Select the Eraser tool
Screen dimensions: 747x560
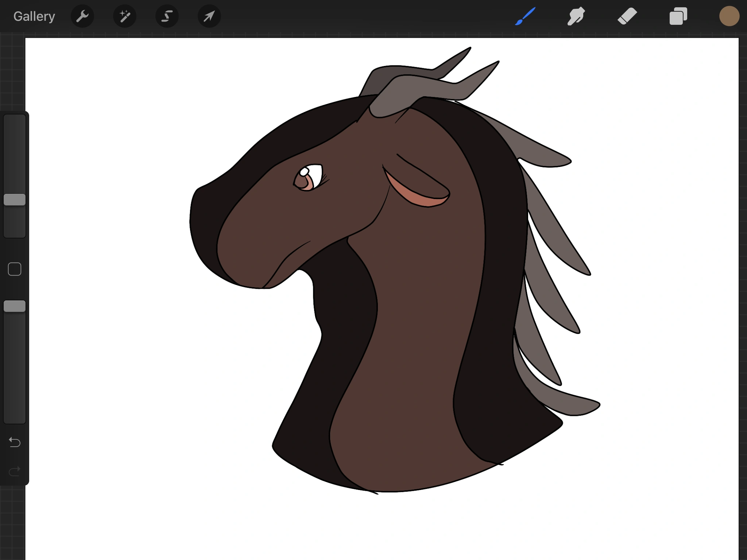click(627, 16)
